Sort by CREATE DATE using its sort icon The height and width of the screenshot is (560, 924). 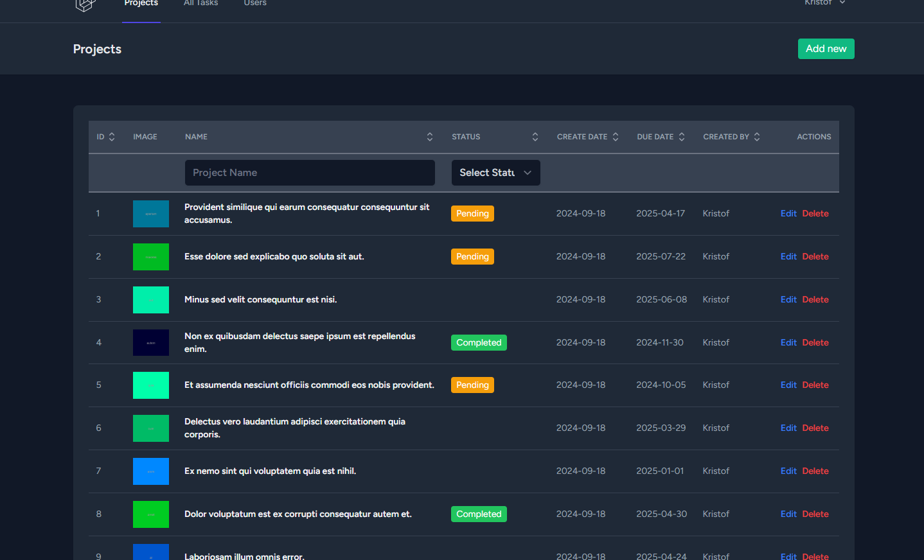coord(616,136)
